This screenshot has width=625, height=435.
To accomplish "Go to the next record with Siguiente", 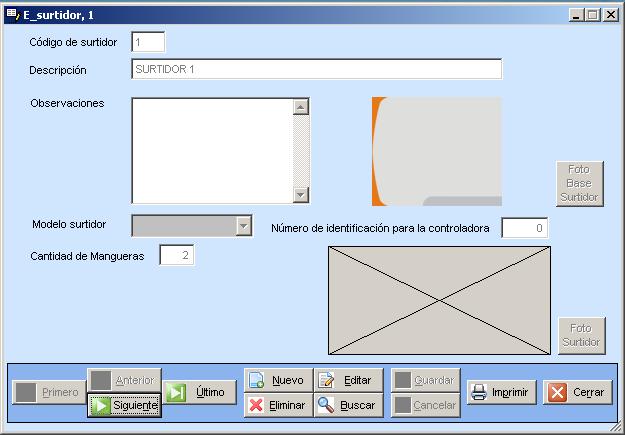I will tap(124, 405).
